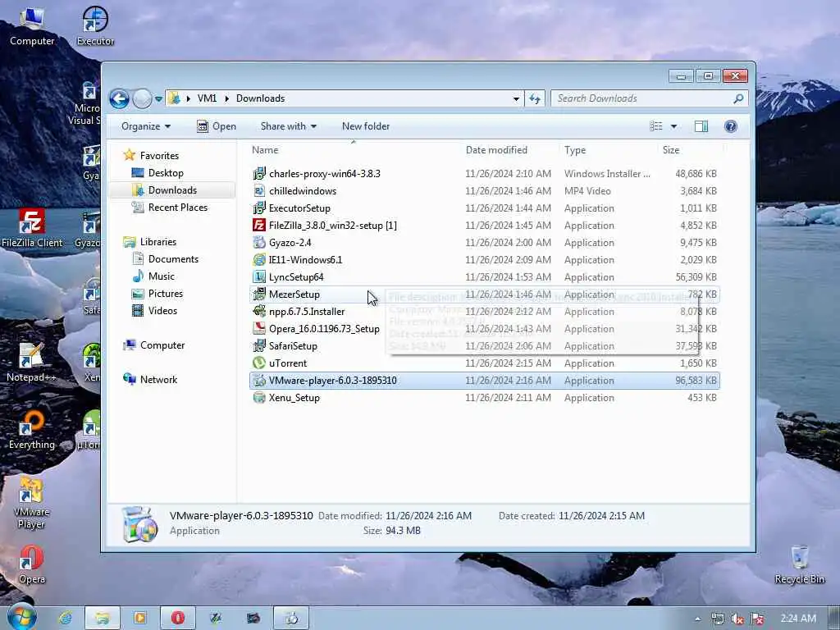Open the charles-proxy-win64-3.8.3 installer icon
This screenshot has width=840, height=630.
tap(259, 174)
